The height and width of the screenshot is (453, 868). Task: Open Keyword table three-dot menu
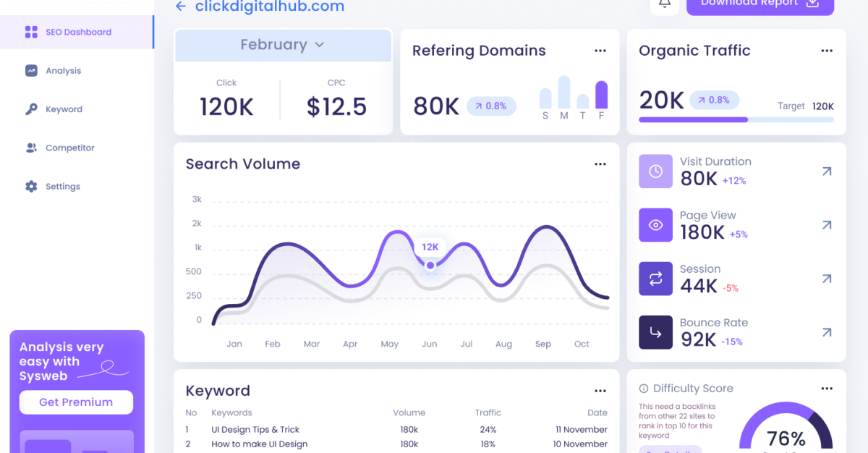[600, 391]
